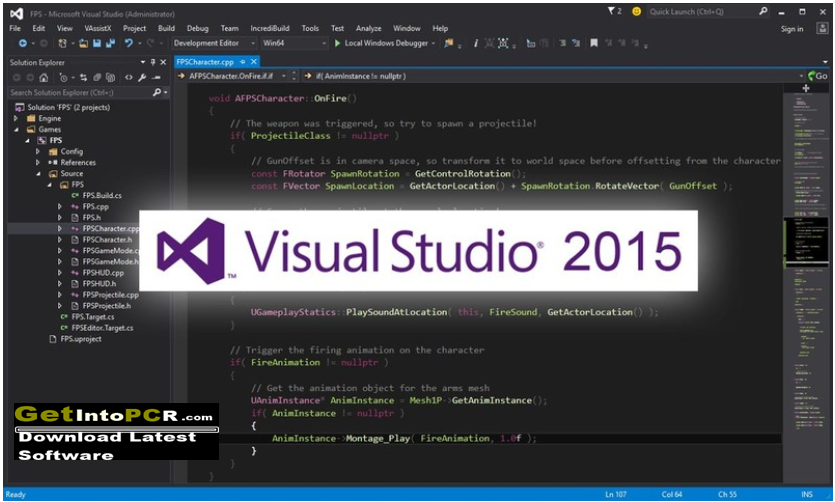Open the VAssistX menu
835x502 pixels.
(98, 28)
